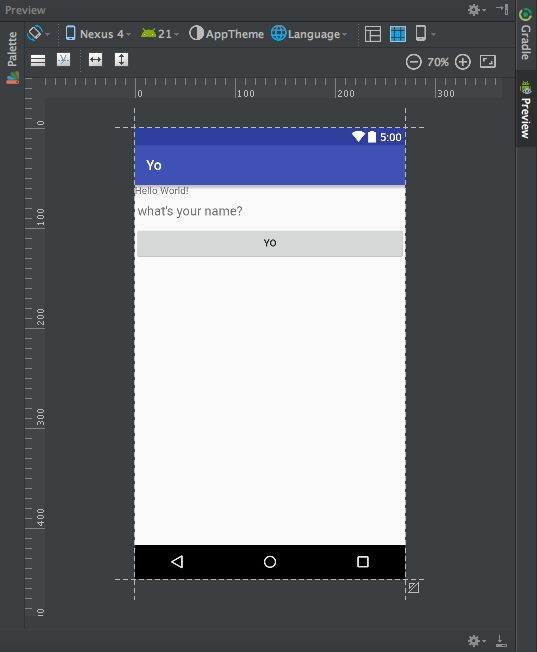Open the AppTheme theme selector

click(x=226, y=34)
